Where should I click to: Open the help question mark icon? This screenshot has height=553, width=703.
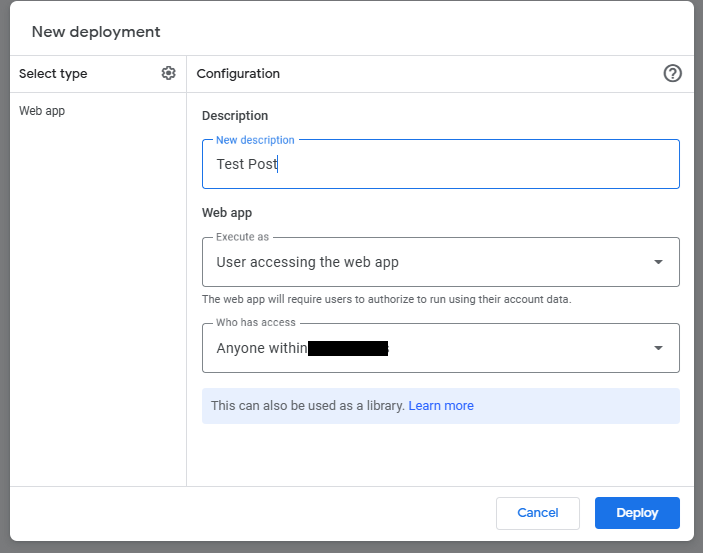pyautogui.click(x=672, y=73)
